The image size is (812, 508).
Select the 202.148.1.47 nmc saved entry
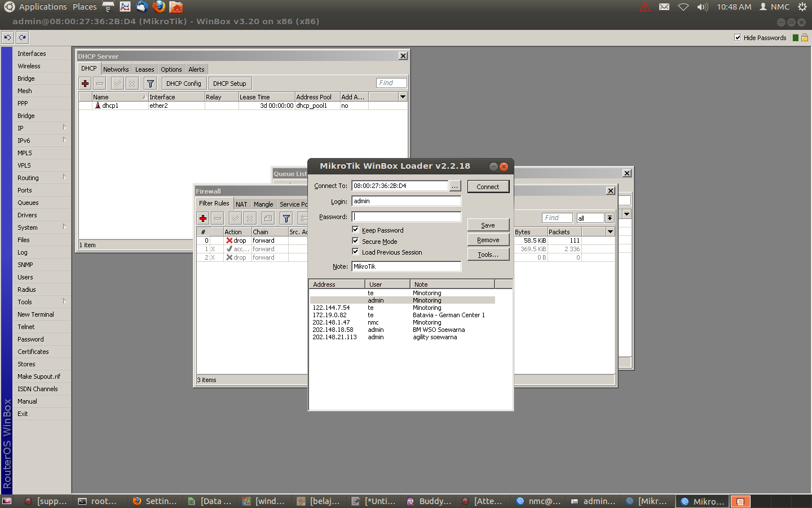pyautogui.click(x=403, y=322)
